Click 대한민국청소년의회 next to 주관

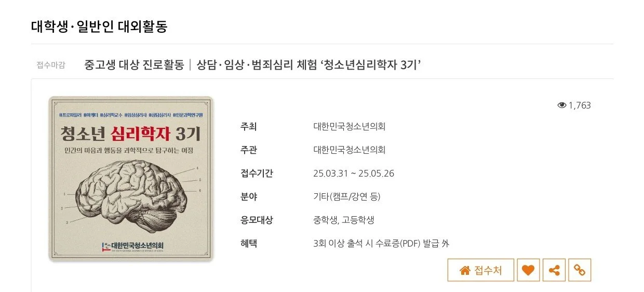pos(350,150)
